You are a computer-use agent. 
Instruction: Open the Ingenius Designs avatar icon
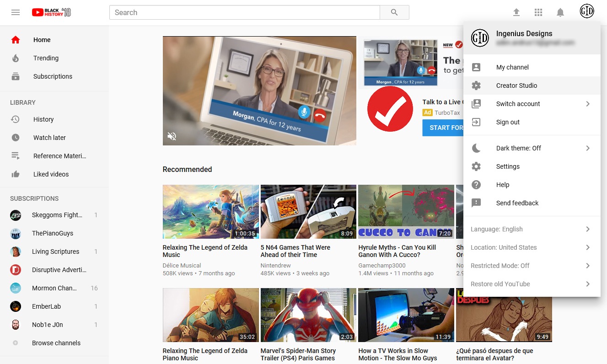point(587,11)
